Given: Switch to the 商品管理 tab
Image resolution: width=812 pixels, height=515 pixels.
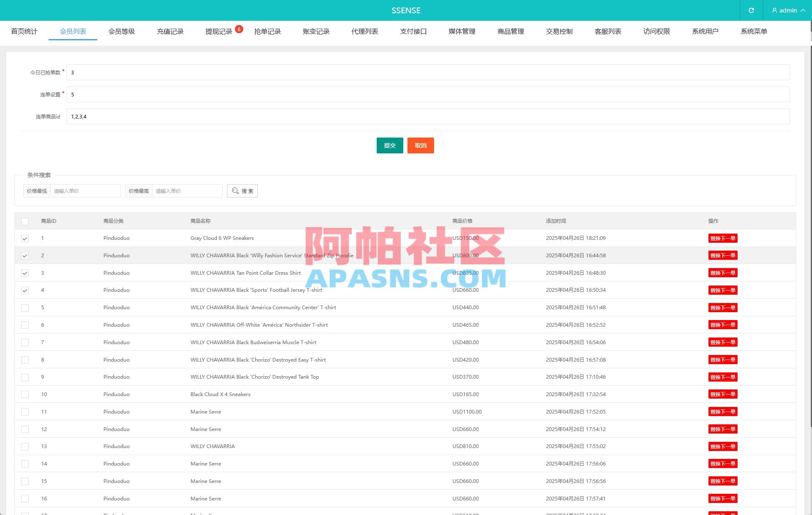Looking at the screenshot, I should point(510,31).
